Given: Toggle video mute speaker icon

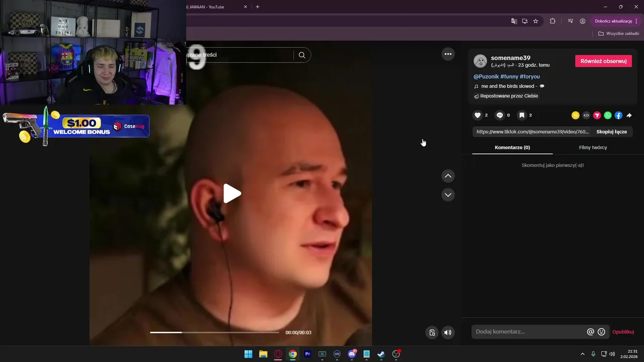Looking at the screenshot, I should coord(448,332).
